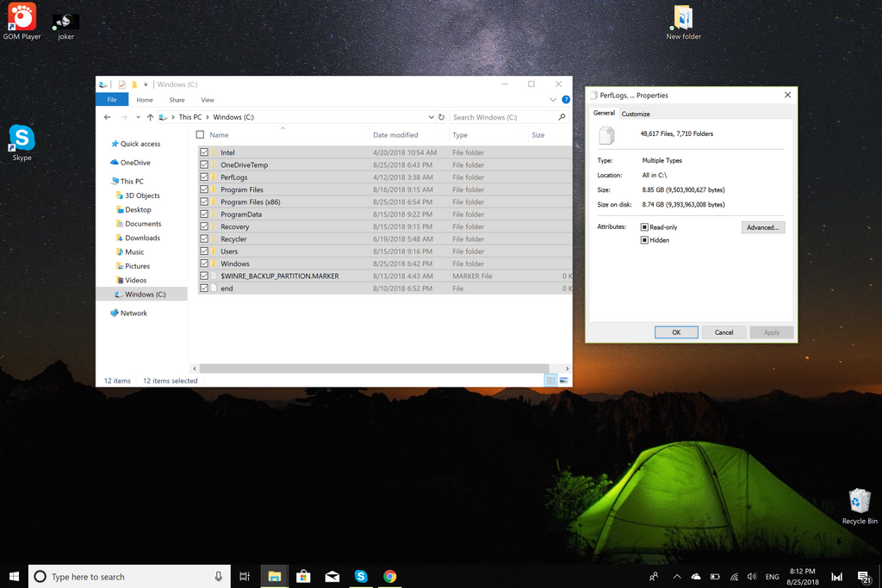
Task: Open GOM Player desktop shortcut
Action: click(x=22, y=22)
